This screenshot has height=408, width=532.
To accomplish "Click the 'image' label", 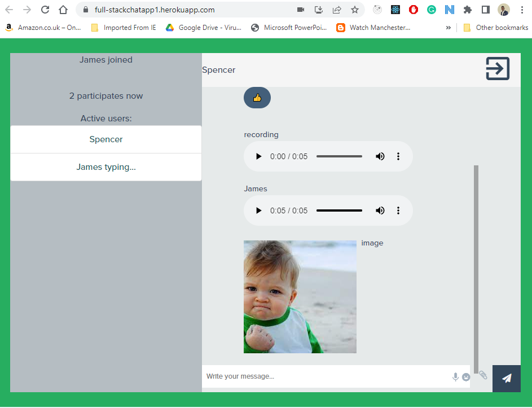I will point(372,243).
